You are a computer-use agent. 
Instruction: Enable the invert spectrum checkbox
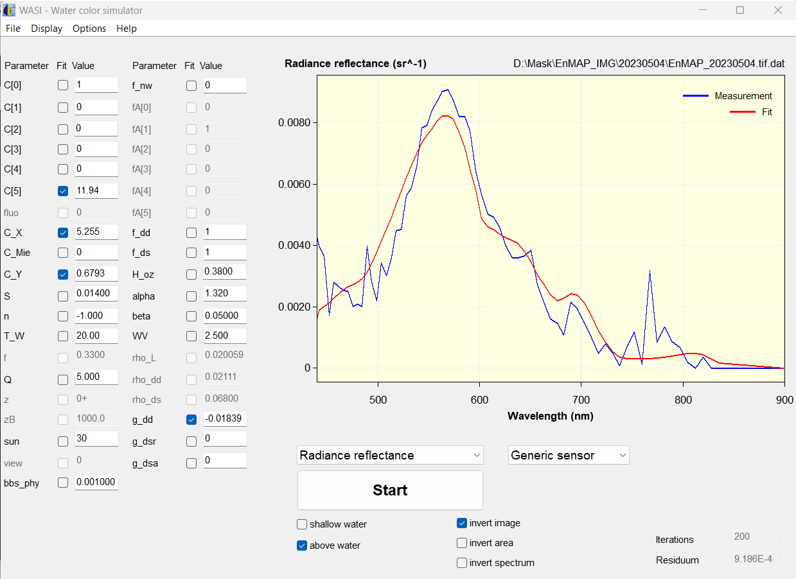pyautogui.click(x=462, y=563)
